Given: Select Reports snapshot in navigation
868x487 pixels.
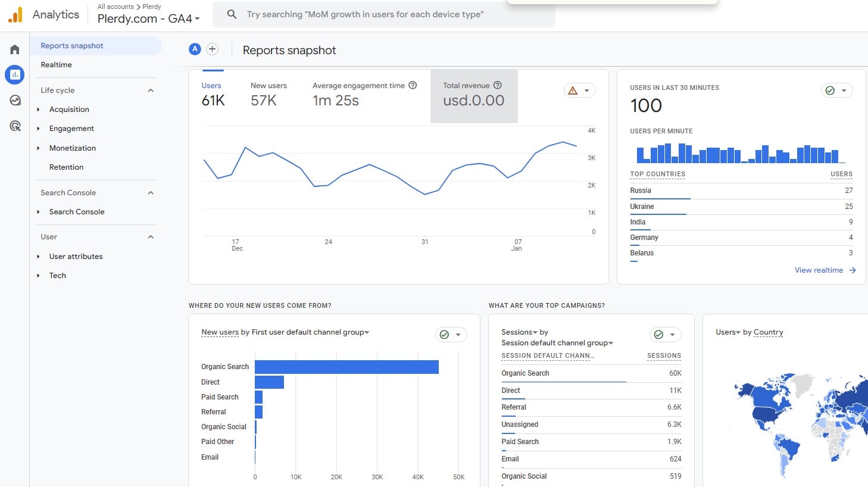Looking at the screenshot, I should point(96,46).
